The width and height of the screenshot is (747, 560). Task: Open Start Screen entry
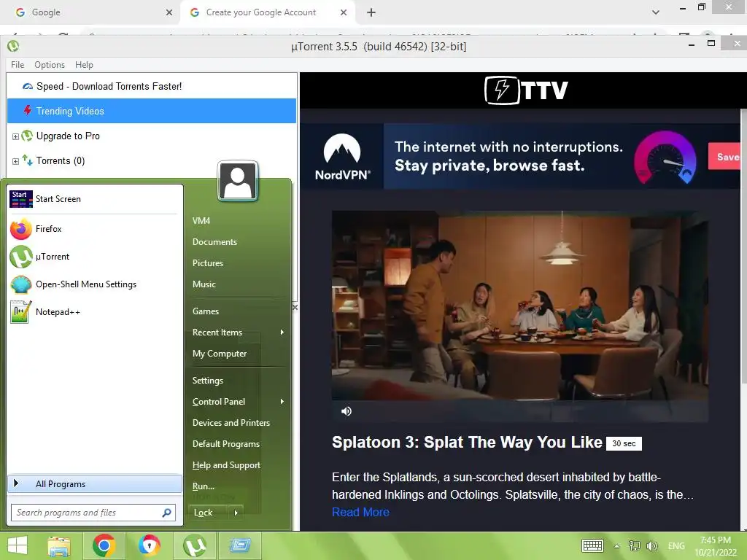tap(95, 199)
